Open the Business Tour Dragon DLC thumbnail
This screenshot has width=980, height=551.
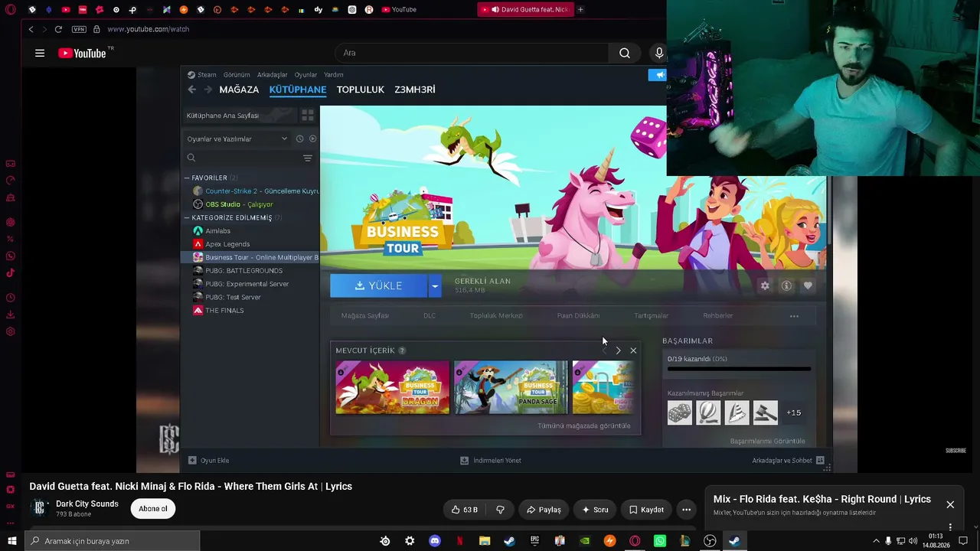[393, 387]
